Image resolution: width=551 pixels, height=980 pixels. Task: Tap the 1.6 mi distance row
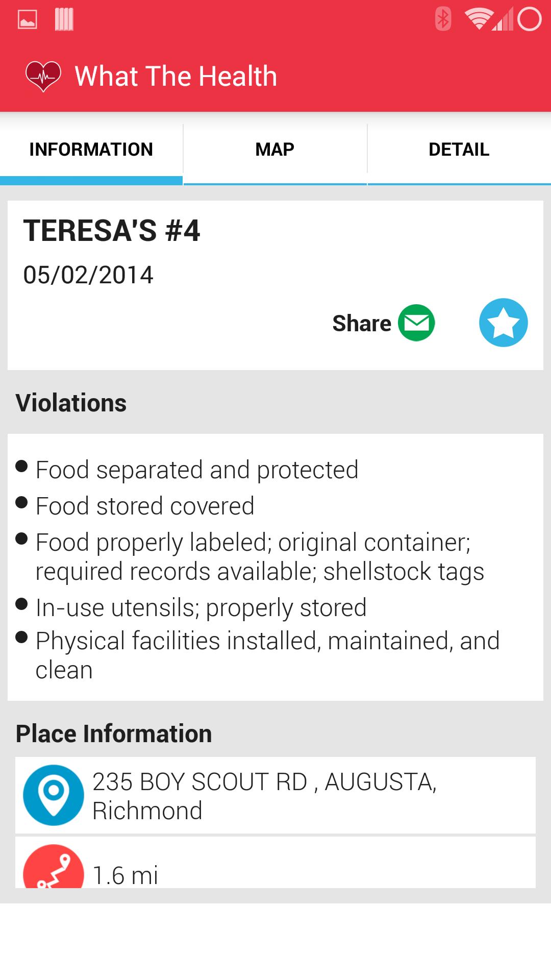[126, 875]
